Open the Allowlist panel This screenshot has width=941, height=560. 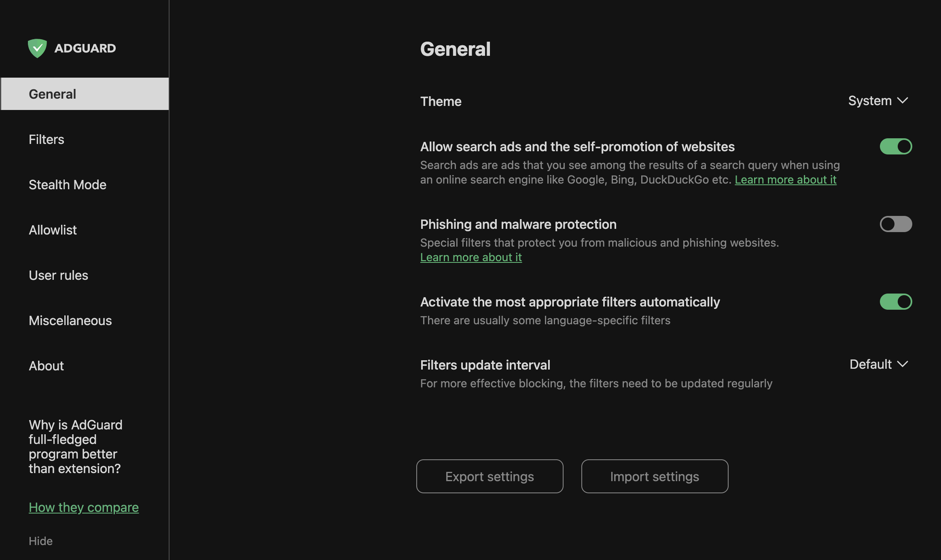pyautogui.click(x=53, y=229)
